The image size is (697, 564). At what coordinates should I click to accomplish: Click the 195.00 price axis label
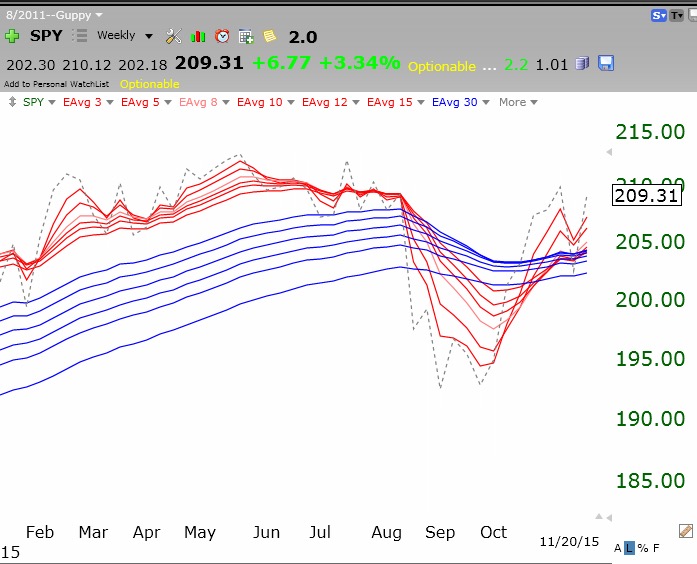(650, 359)
